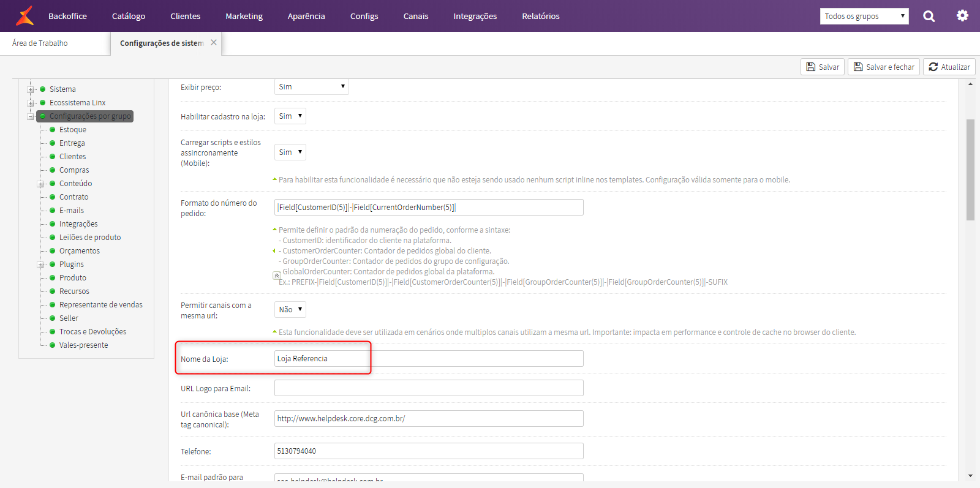Select Compras in the tree
The width and height of the screenshot is (980, 488).
pyautogui.click(x=74, y=170)
